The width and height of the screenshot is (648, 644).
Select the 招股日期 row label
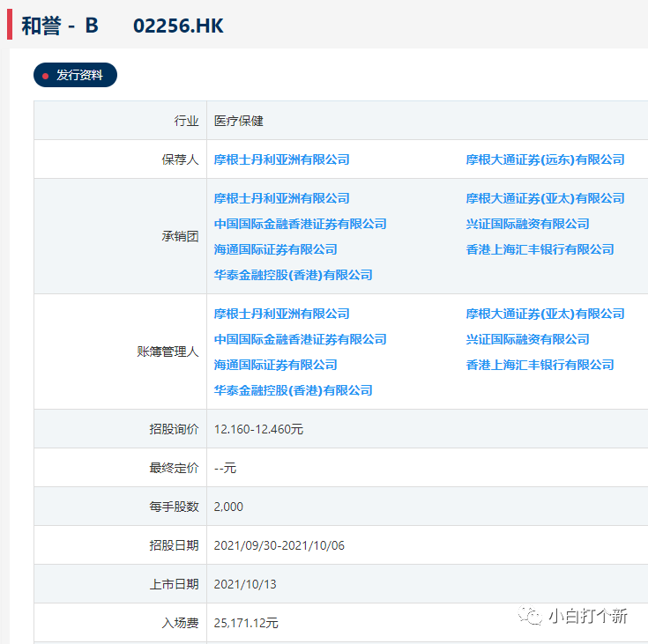[x=174, y=545]
